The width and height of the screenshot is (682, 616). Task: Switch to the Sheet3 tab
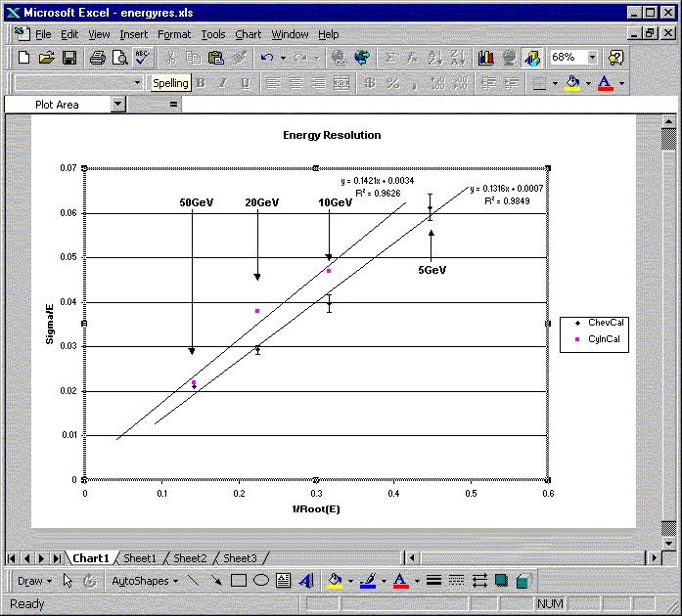point(240,558)
